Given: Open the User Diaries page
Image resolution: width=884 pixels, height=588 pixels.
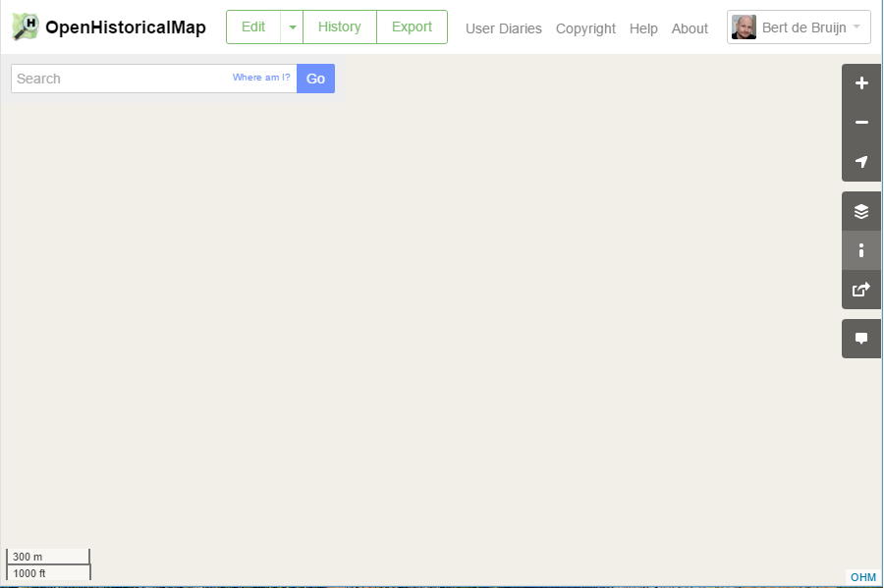Looking at the screenshot, I should [x=503, y=28].
